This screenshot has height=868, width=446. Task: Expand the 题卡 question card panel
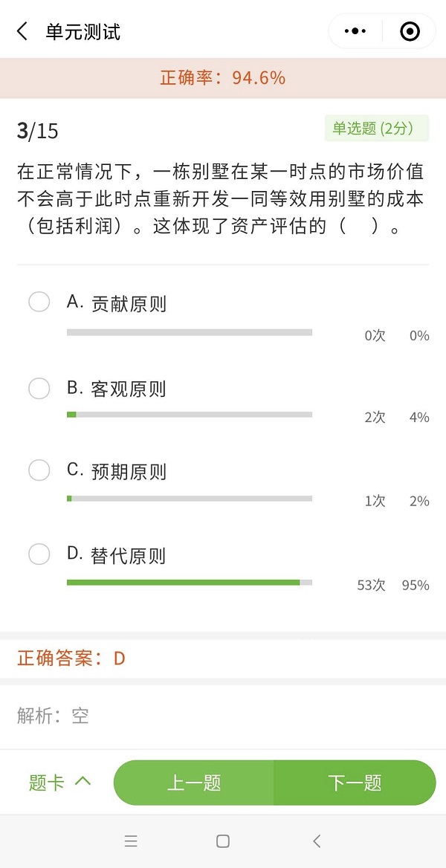(x=48, y=783)
